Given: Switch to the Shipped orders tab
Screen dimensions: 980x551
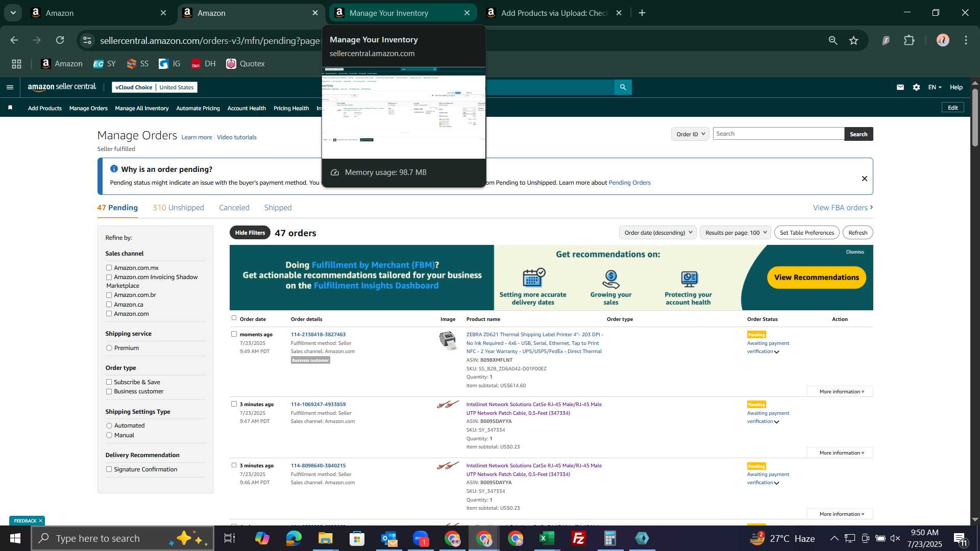Looking at the screenshot, I should 278,208.
